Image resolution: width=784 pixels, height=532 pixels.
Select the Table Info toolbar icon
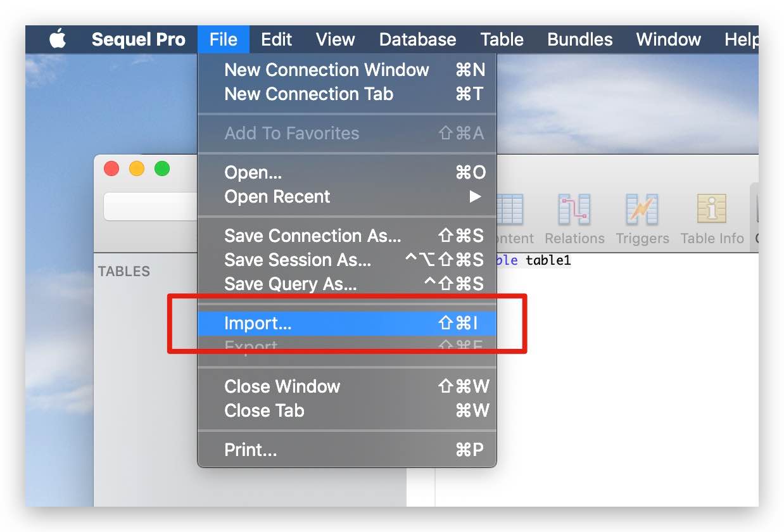point(712,210)
